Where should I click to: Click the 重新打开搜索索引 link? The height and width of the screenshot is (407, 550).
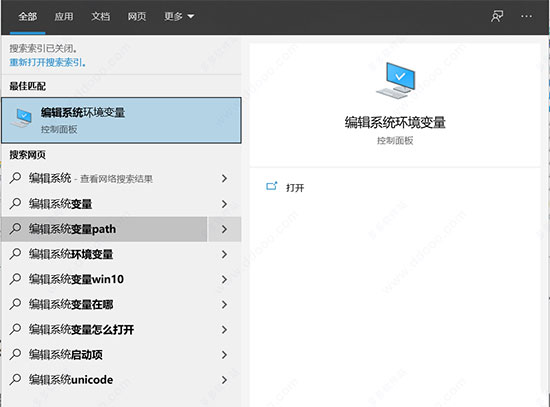(47, 62)
